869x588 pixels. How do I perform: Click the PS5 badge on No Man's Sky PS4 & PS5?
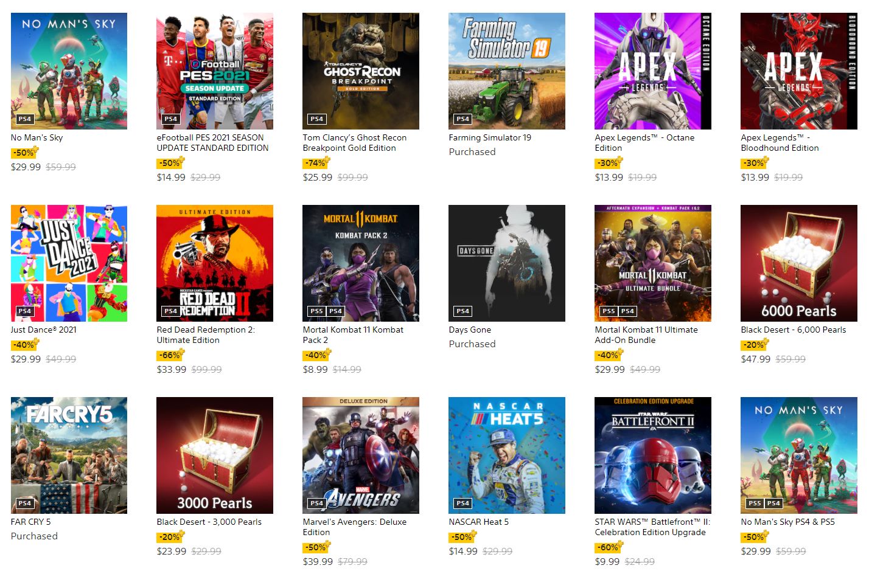(x=755, y=503)
